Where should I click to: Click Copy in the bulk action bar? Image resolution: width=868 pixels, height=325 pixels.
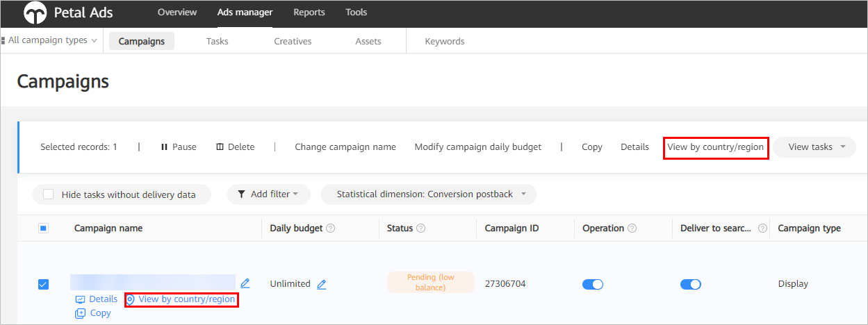[x=592, y=147]
